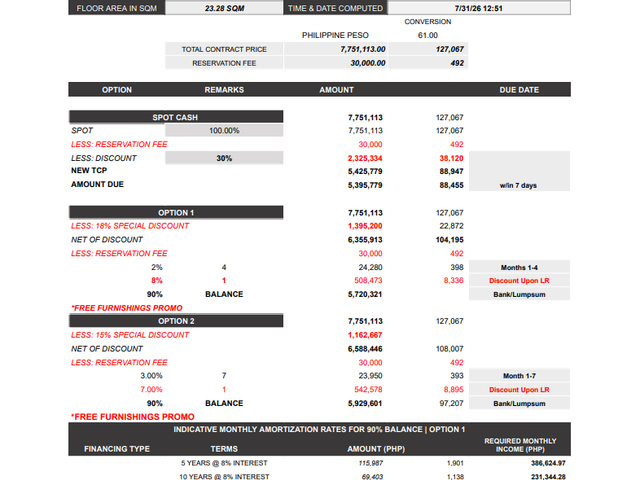The width and height of the screenshot is (640, 480).
Task: Click the required monthly income 386,624.97
Action: pyautogui.click(x=548, y=463)
